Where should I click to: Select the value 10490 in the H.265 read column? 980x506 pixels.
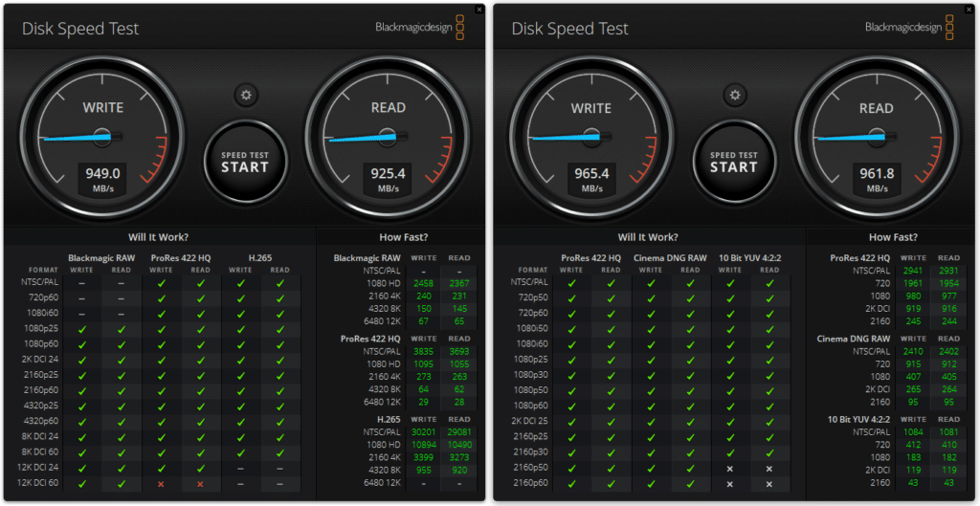[459, 445]
